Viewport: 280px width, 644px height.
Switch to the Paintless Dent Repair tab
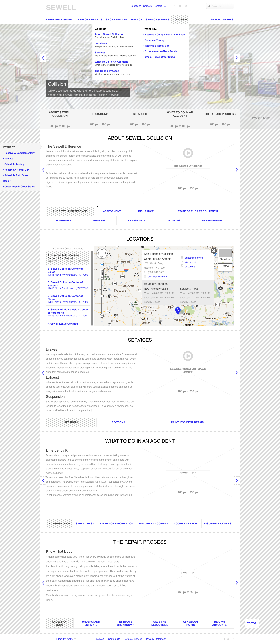point(188,422)
